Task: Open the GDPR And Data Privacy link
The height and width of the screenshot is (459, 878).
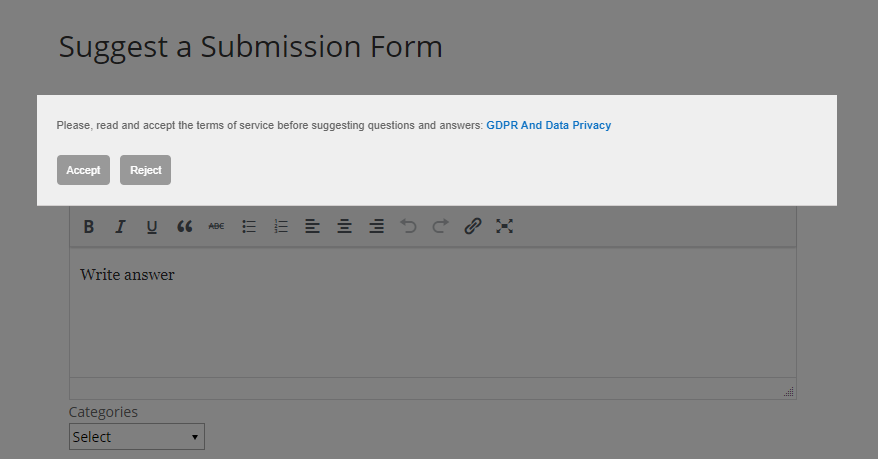Action: (548, 125)
